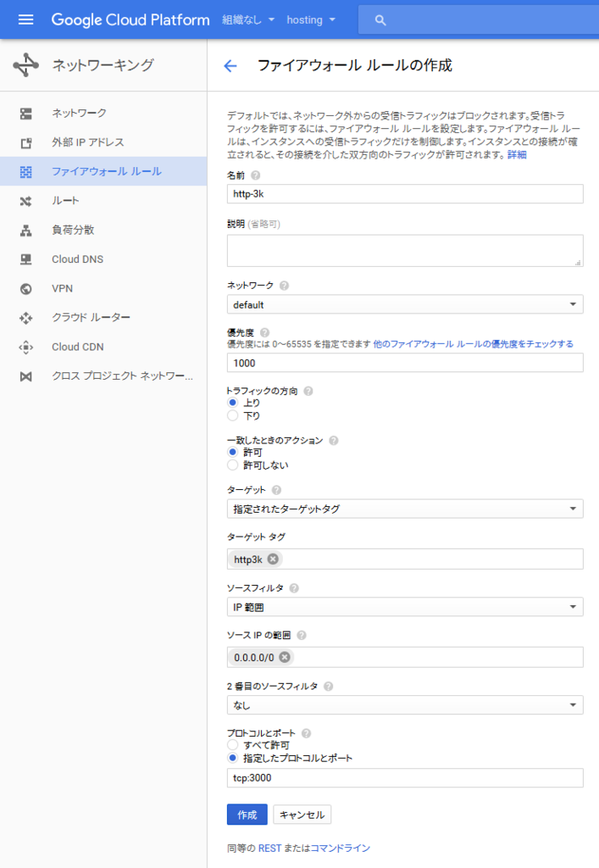Remove the http3k target tag chip
The image size is (599, 868).
point(273,559)
